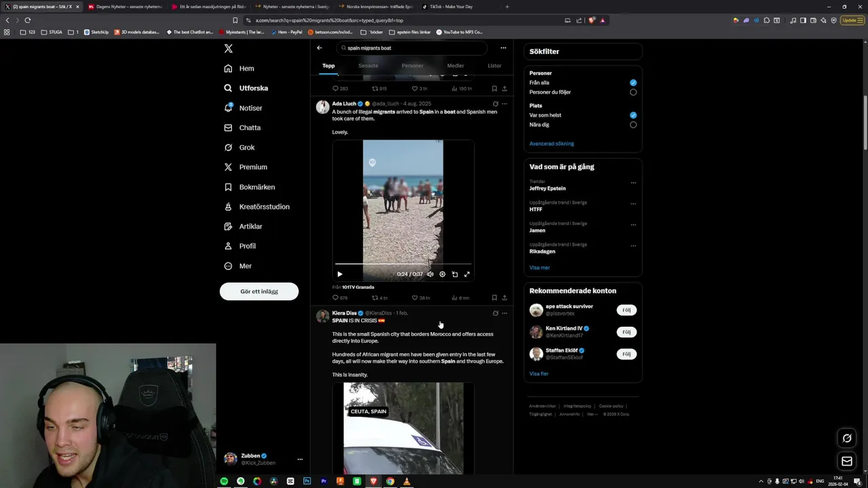This screenshot has width=868, height=488.
Task: Open Photoshop from the taskbar
Action: 307,481
